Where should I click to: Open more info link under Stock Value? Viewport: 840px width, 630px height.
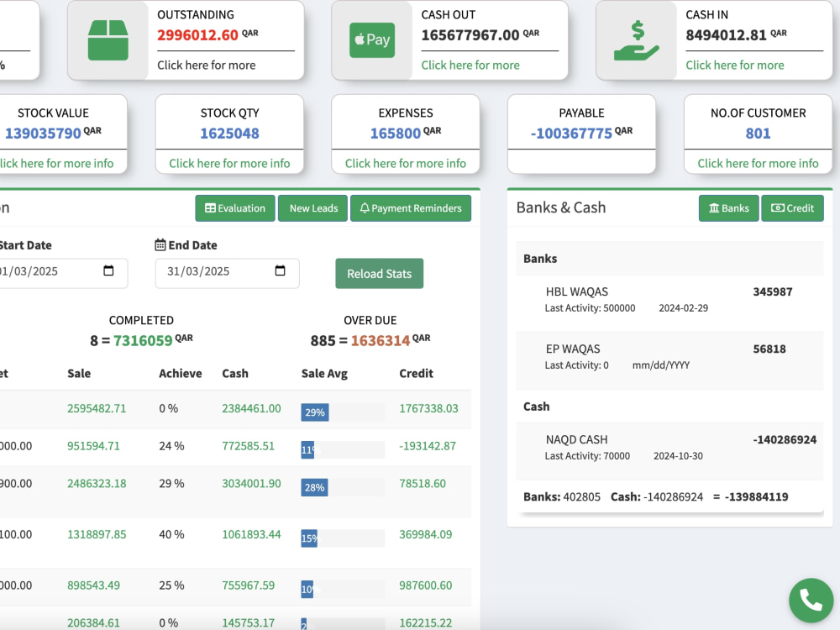pos(56,164)
